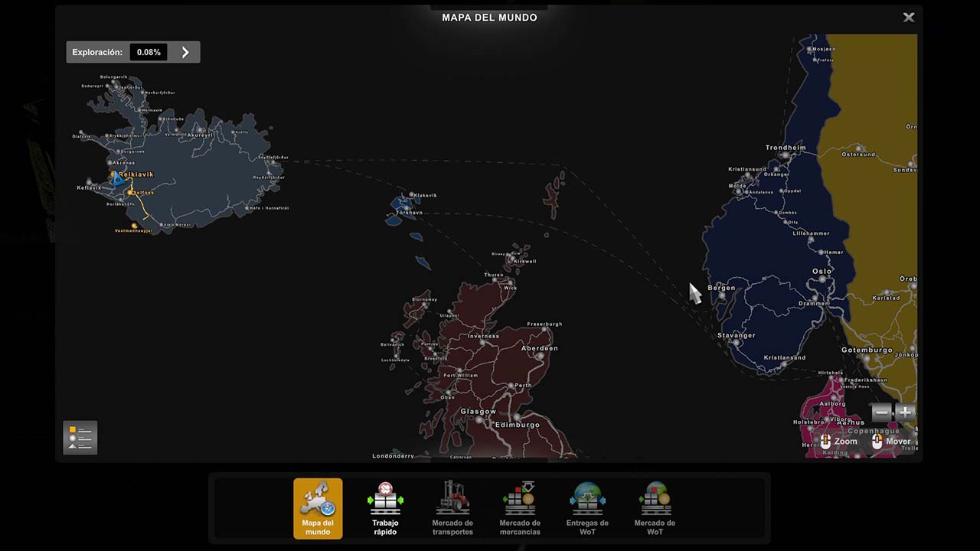Screen dimensions: 980x551
Task: Select Keflavík city label
Action: pyautogui.click(x=89, y=187)
